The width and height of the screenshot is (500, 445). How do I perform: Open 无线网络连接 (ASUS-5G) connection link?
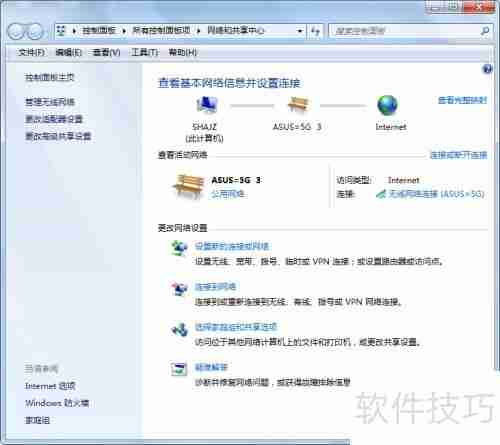[436, 194]
